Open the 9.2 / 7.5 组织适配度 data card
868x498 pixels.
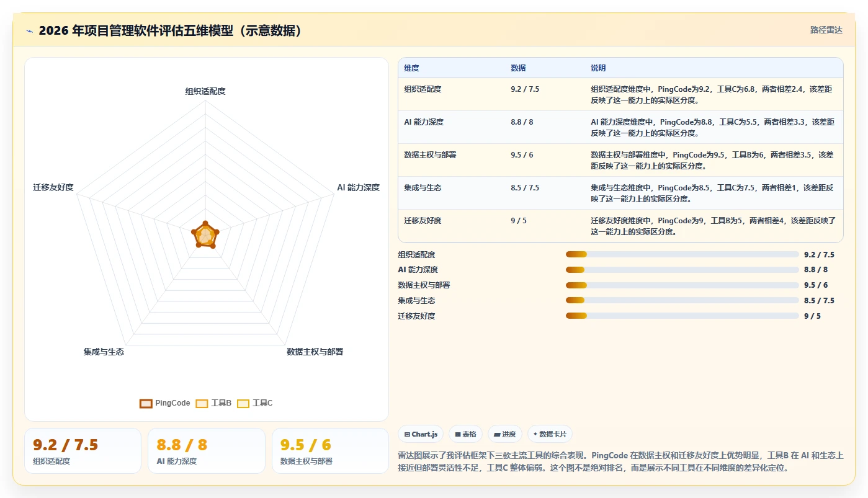pyautogui.click(x=83, y=451)
